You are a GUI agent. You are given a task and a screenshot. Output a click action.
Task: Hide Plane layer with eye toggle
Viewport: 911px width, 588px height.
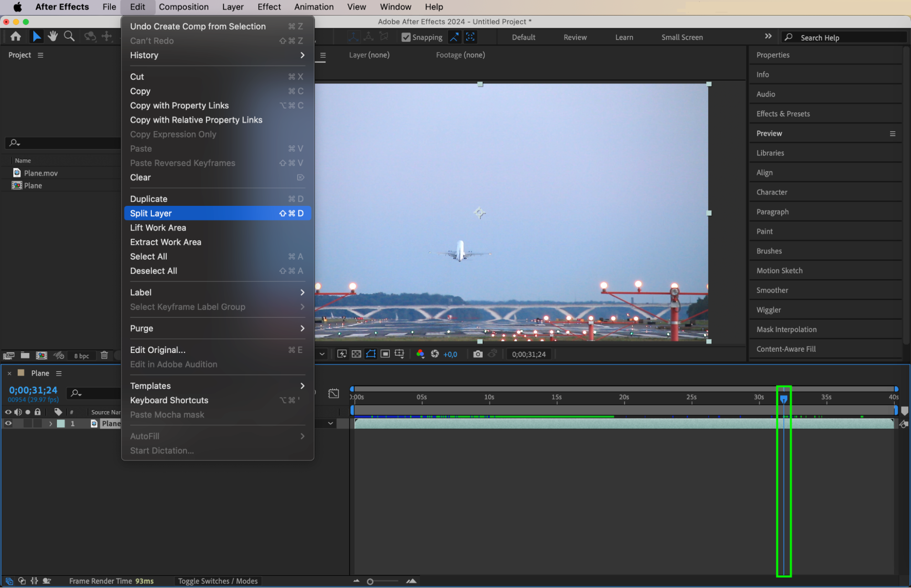coord(8,424)
